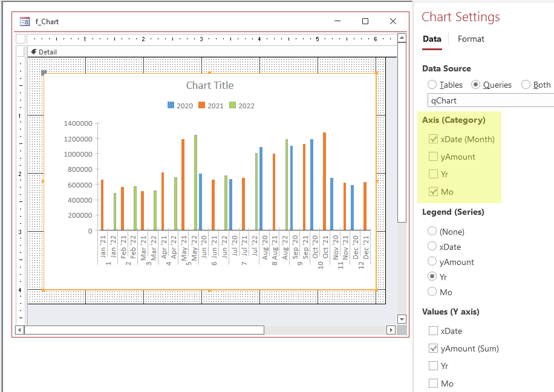554x392 pixels.
Task: Uncheck the Mo checkbox under Axis (Category)
Action: (433, 192)
